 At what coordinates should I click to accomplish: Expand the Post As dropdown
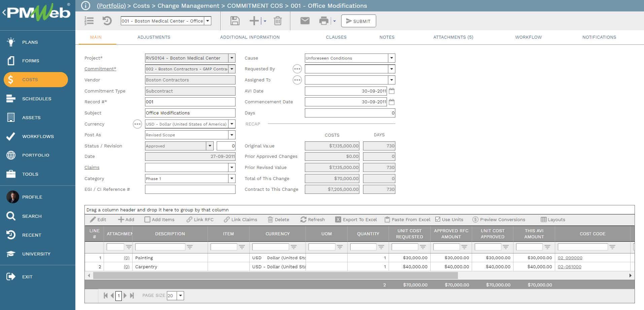(232, 135)
